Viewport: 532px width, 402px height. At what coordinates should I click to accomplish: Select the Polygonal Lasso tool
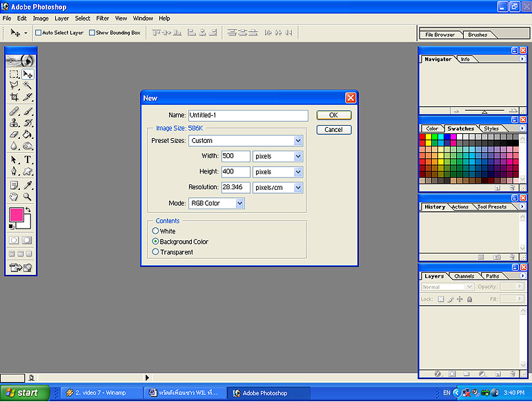[14, 85]
